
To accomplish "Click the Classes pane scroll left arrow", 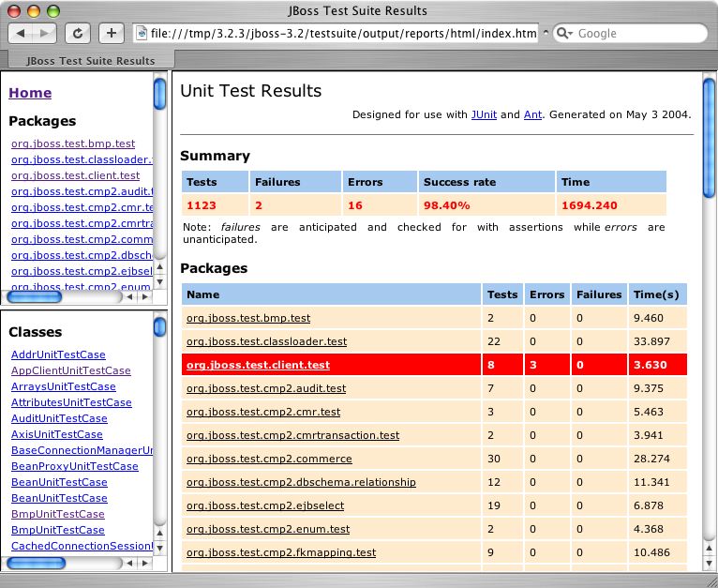I will click(130, 563).
